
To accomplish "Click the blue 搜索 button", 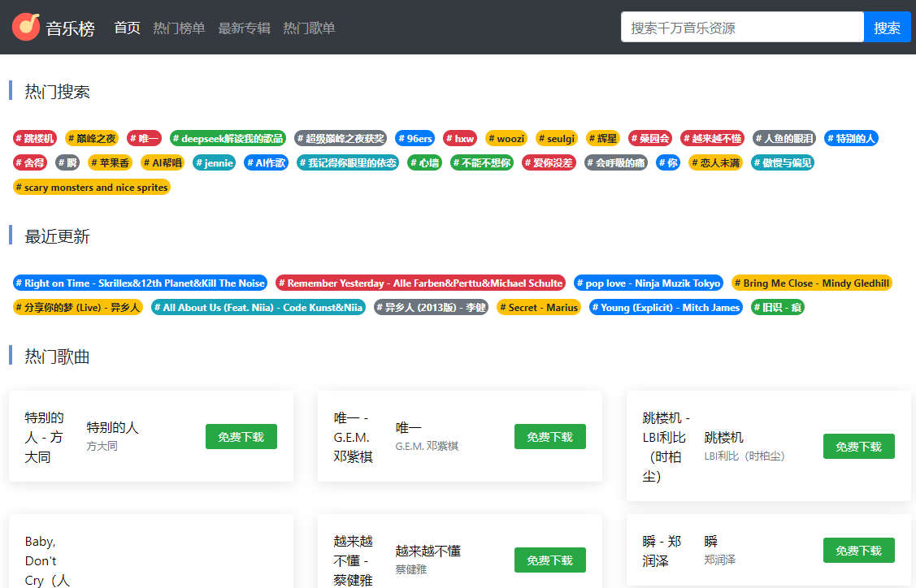I will pos(886,27).
